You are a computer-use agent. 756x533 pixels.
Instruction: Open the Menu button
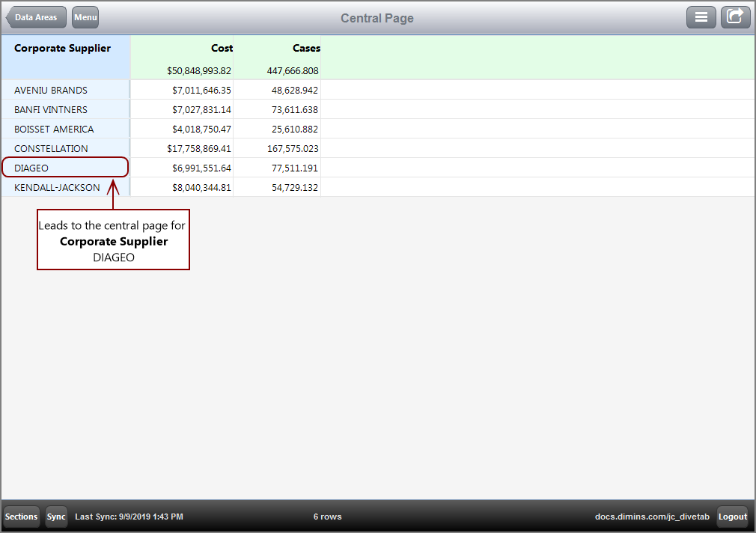pyautogui.click(x=85, y=17)
